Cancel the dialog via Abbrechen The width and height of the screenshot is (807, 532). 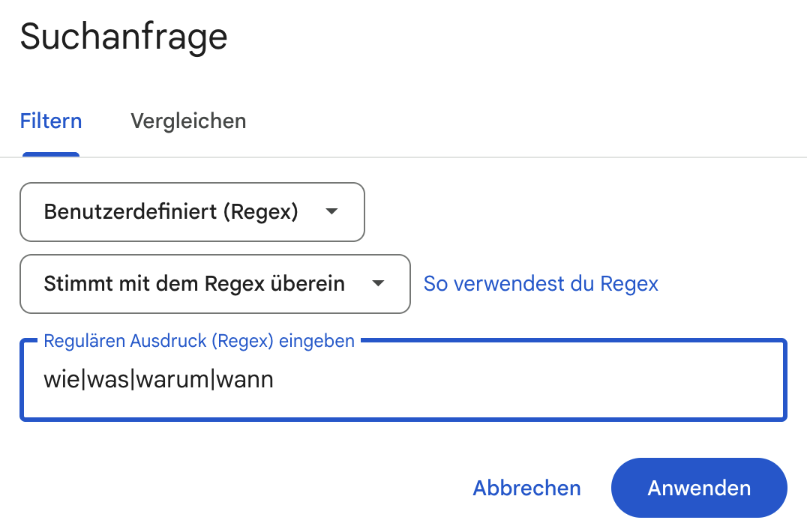(526, 488)
